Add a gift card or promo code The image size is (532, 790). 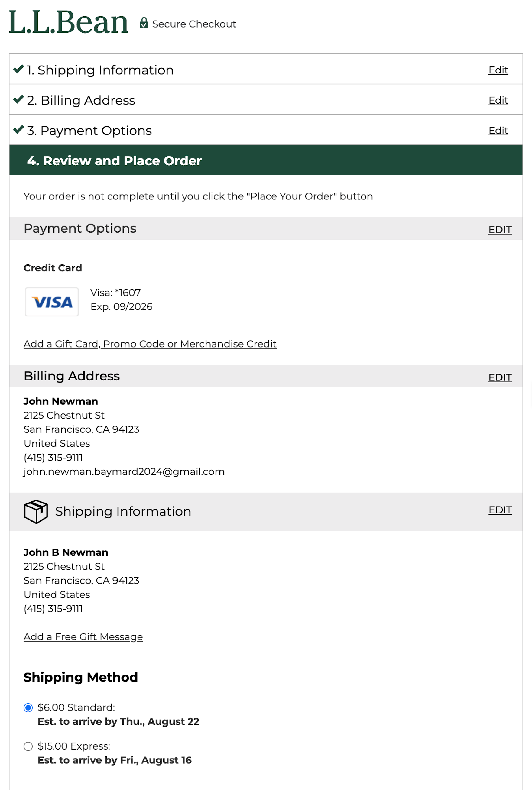click(x=150, y=344)
